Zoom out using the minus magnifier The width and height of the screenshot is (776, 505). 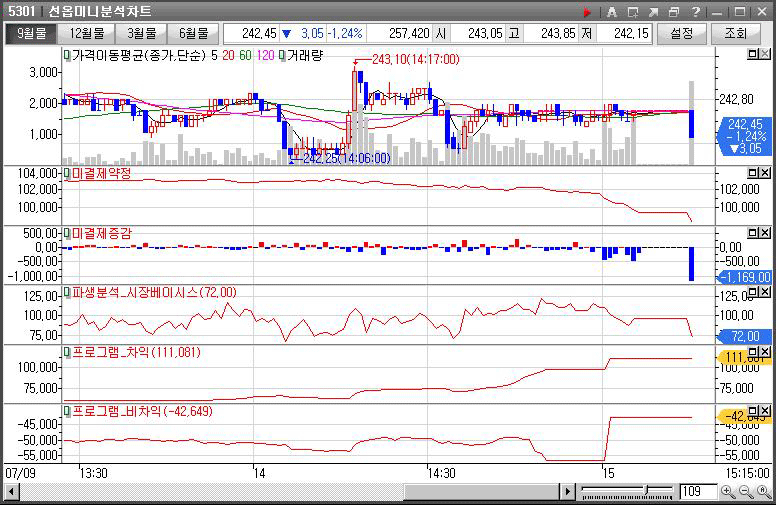[x=744, y=492]
